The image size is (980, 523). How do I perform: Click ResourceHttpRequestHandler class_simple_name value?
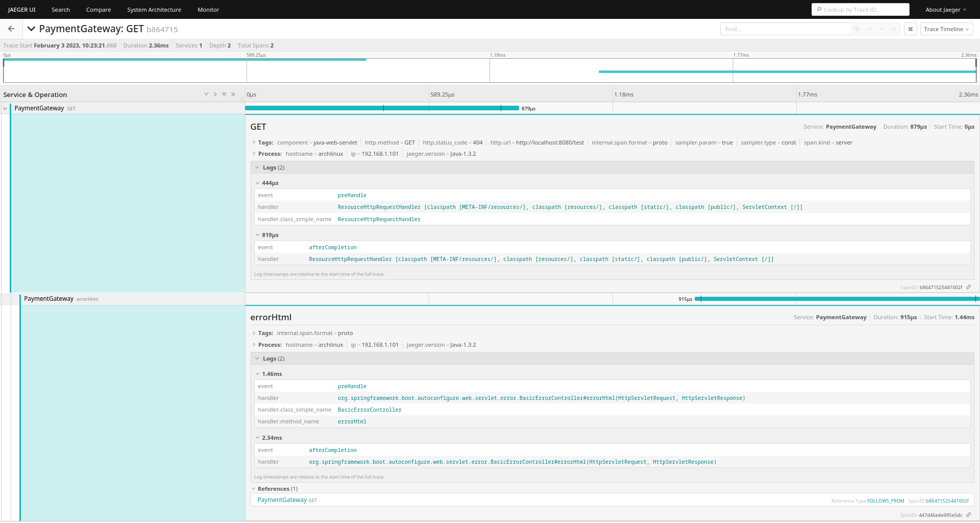(x=379, y=219)
